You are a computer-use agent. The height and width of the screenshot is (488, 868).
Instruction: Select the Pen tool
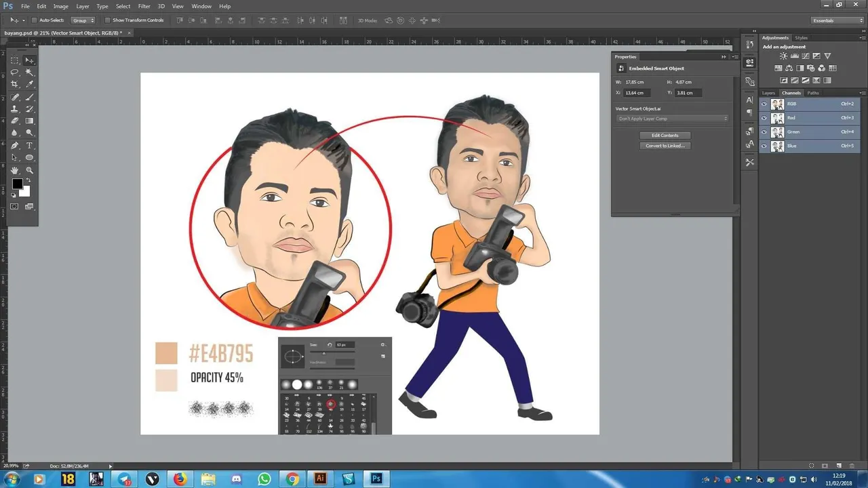pyautogui.click(x=15, y=146)
